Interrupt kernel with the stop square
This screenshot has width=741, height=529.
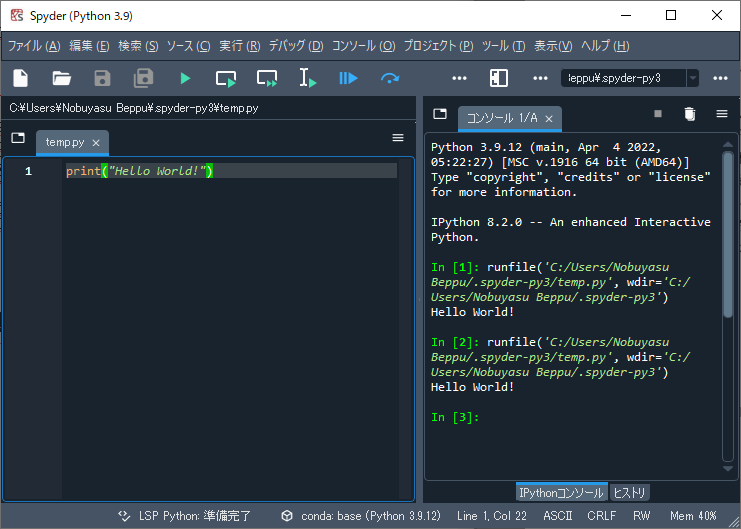click(x=657, y=115)
